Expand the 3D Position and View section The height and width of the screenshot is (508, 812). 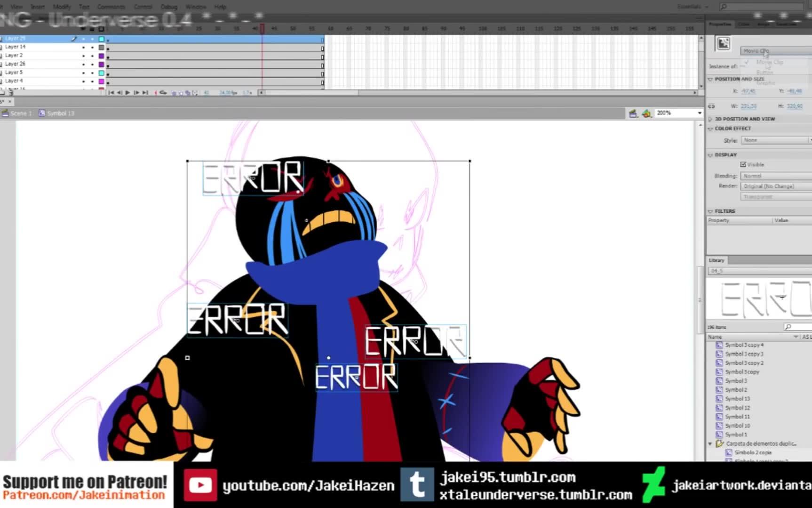click(710, 119)
